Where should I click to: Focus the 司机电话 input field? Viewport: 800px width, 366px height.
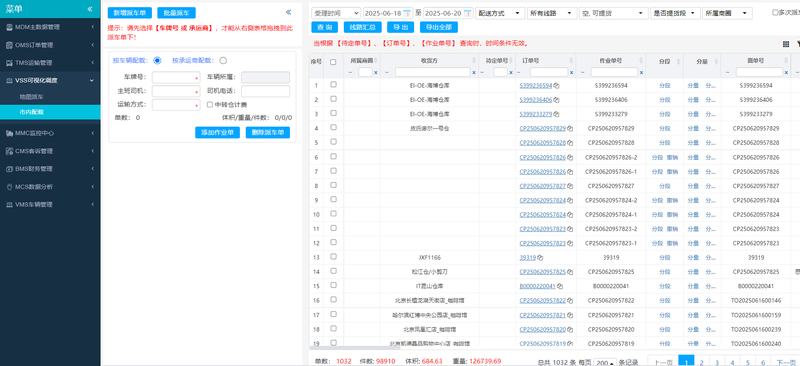pyautogui.click(x=265, y=91)
